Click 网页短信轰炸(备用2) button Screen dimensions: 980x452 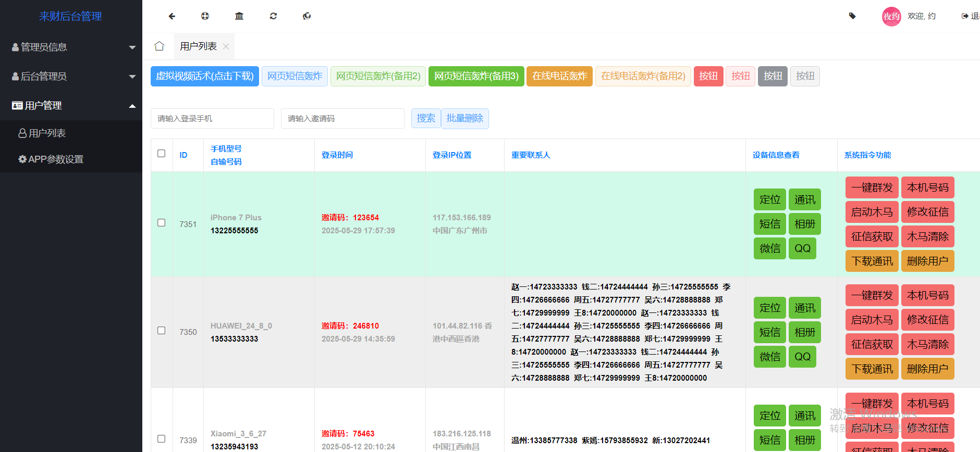tap(378, 76)
